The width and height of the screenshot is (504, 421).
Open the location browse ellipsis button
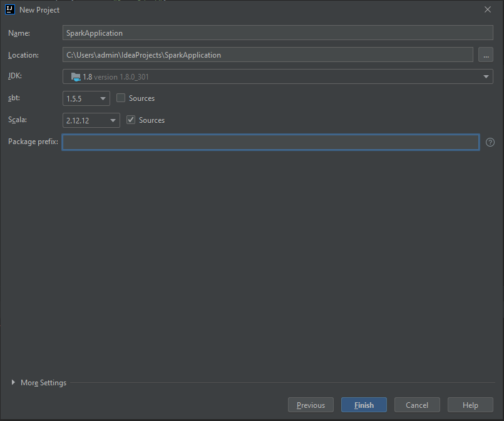point(486,55)
